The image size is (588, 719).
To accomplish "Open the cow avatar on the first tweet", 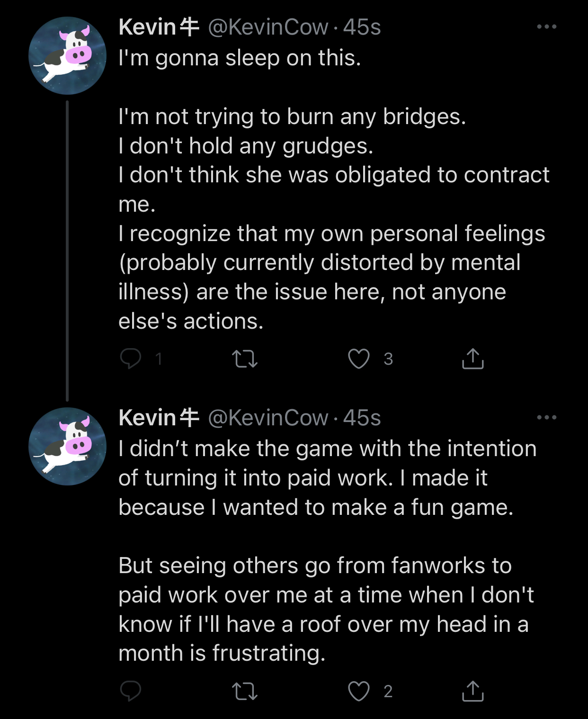I will [x=67, y=56].
